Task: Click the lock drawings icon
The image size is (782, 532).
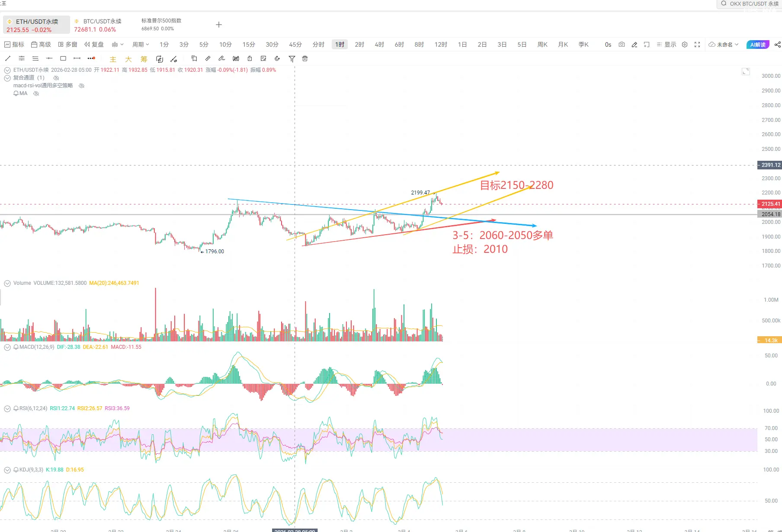Action: point(250,58)
